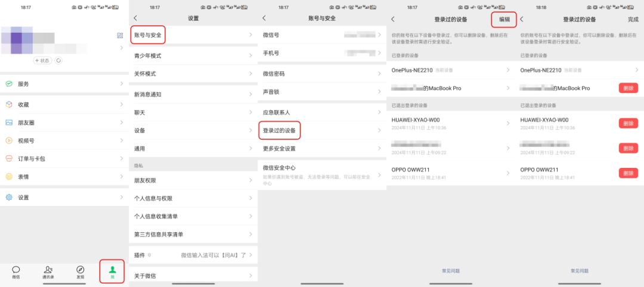644x287 pixels.
Task: Tap the 表情 smiley icon
Action: coord(9,176)
